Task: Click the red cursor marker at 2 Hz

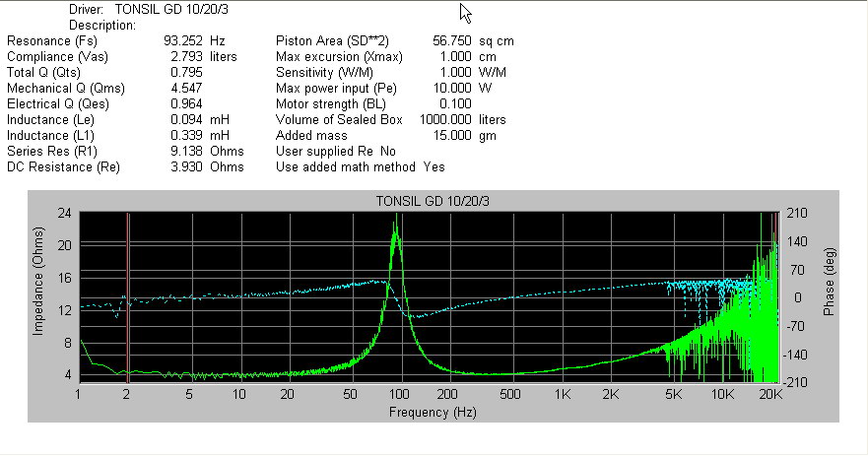Action: click(128, 297)
